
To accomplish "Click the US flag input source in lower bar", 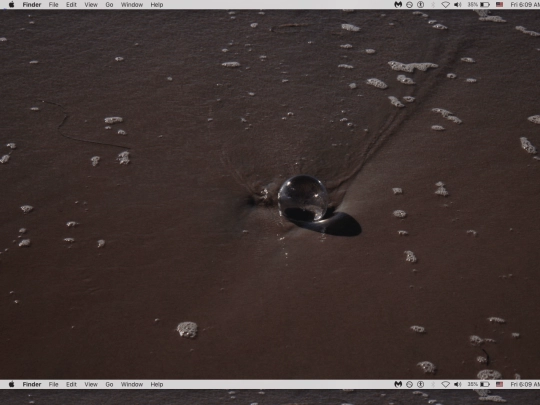I will [x=499, y=384].
